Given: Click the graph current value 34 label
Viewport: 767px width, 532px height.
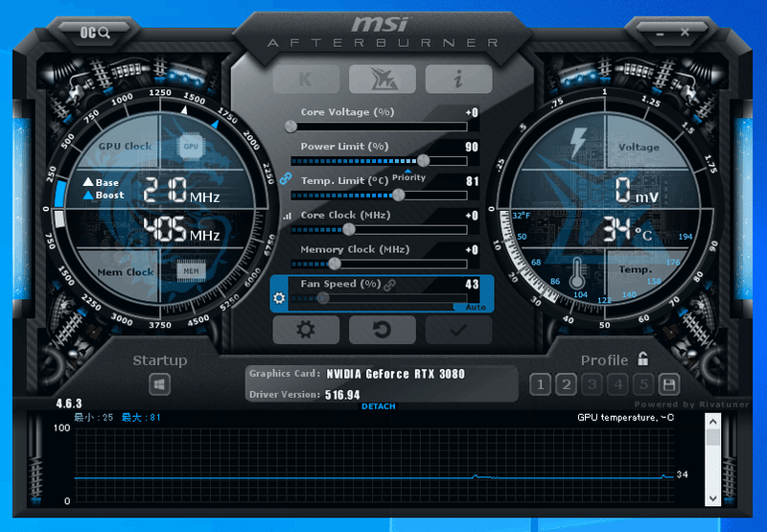Looking at the screenshot, I should point(683,474).
